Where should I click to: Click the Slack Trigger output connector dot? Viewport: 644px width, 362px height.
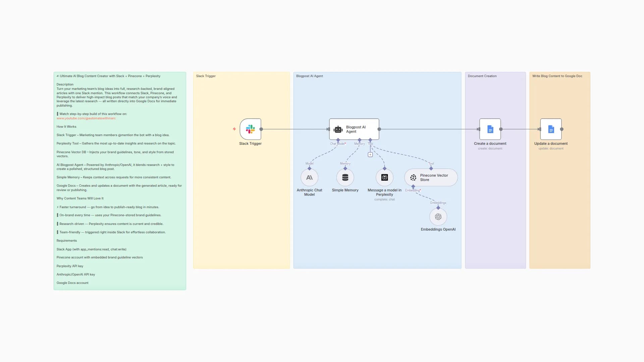click(x=261, y=129)
